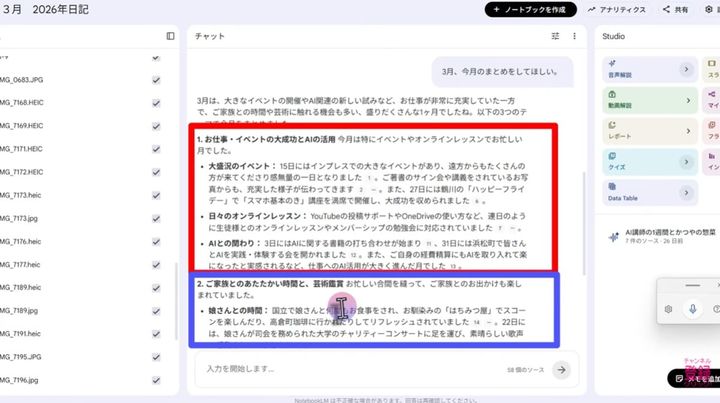Open voice typing settings gear
The width and height of the screenshot is (720, 403).
pos(668,309)
